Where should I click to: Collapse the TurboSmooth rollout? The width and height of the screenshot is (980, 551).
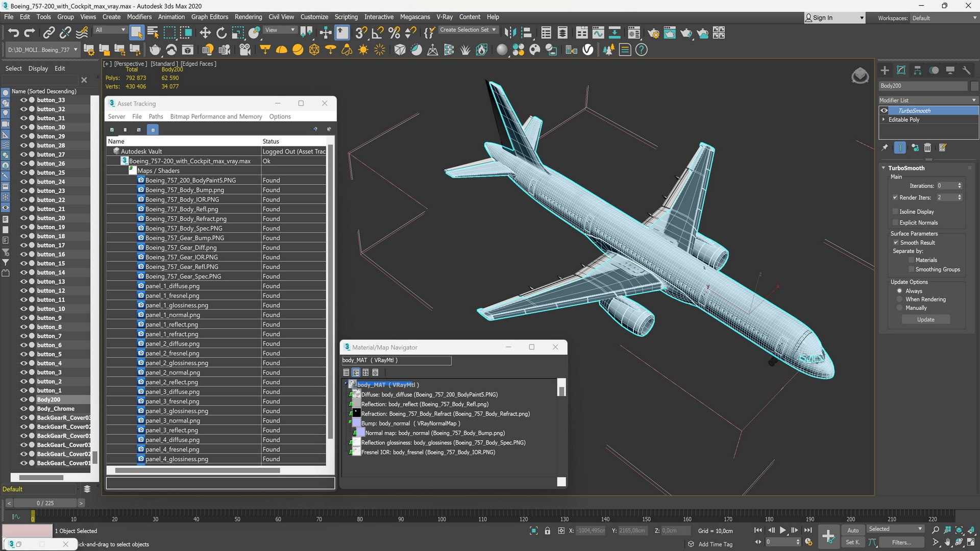point(884,168)
